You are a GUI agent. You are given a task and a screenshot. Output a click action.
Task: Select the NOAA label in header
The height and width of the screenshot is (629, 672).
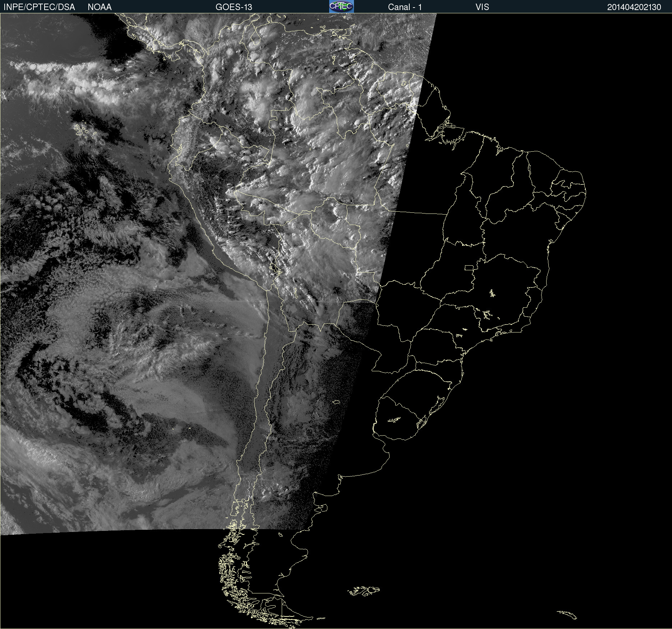tap(100, 7)
